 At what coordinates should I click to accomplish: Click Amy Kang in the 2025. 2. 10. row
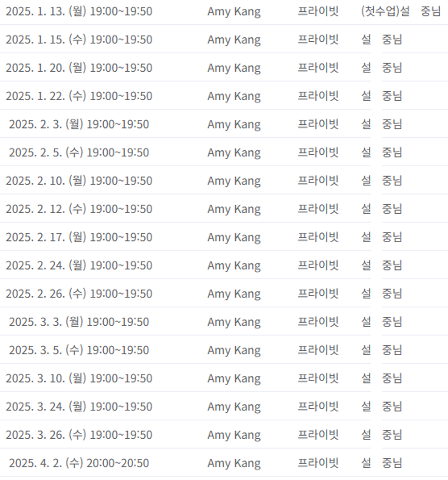click(234, 181)
